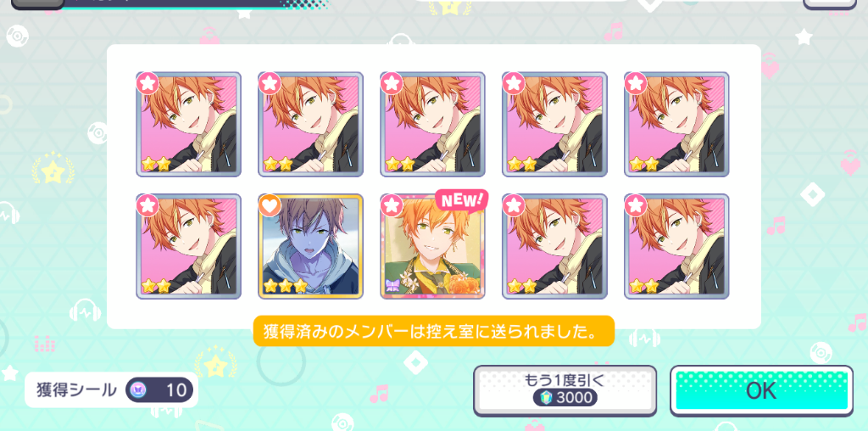This screenshot has width=868, height=431.
Task: Select first card in top row
Action: 189,124
